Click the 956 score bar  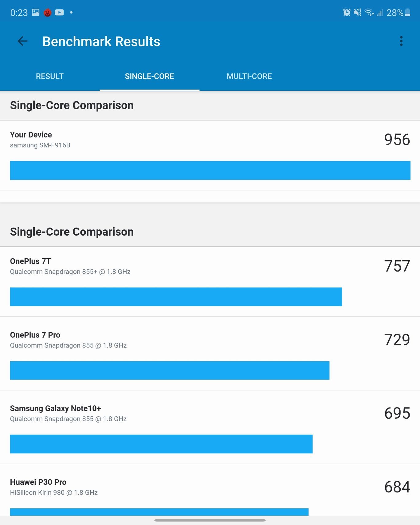point(210,170)
